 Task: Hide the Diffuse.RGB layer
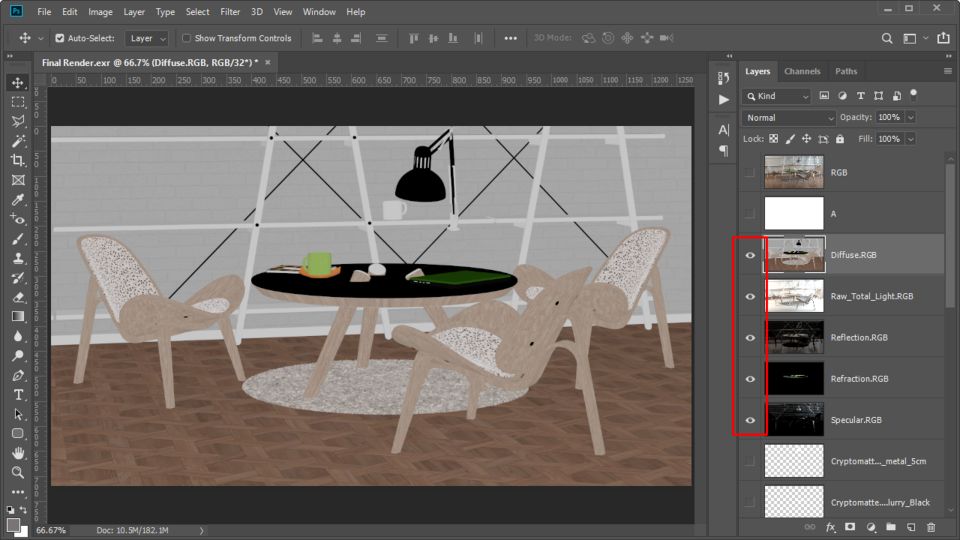750,255
